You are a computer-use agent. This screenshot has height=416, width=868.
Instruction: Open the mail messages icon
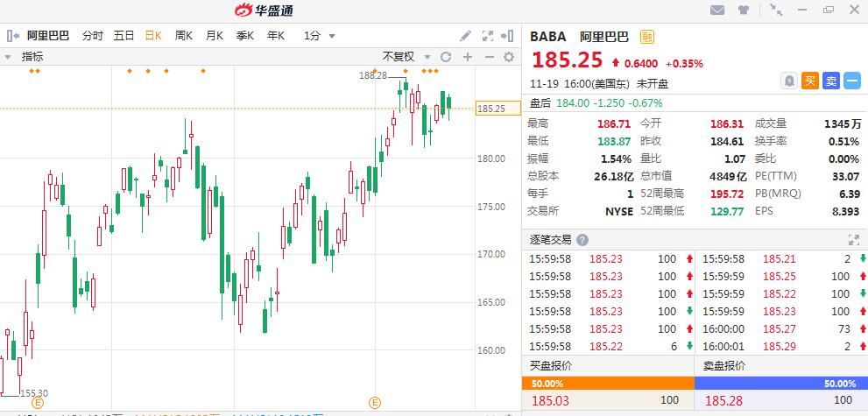click(x=717, y=10)
